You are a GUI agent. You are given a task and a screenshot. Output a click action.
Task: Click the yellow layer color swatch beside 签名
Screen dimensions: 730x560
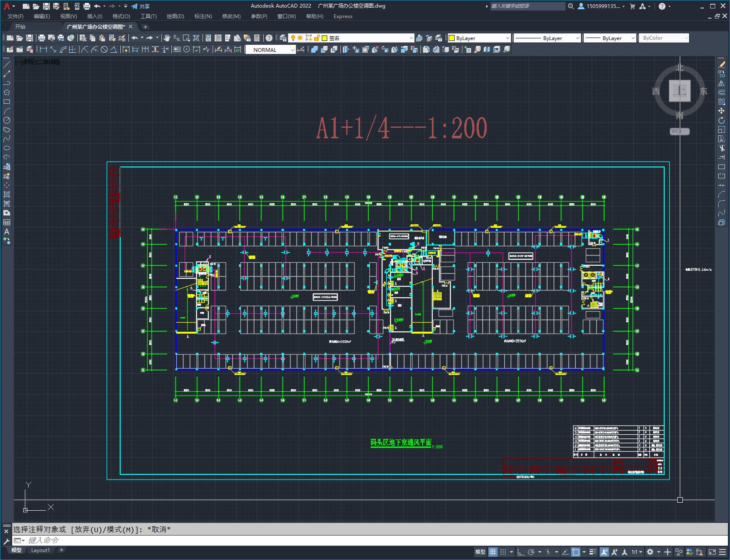pos(325,38)
